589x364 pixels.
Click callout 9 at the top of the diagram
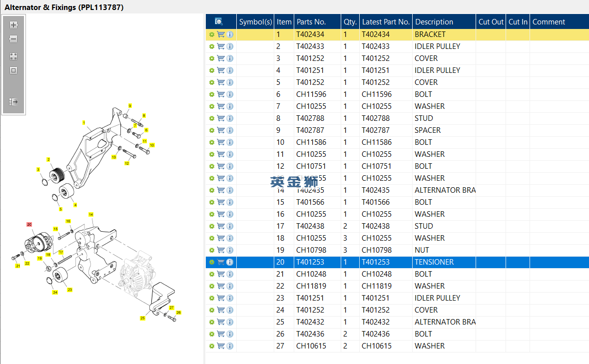130,106
